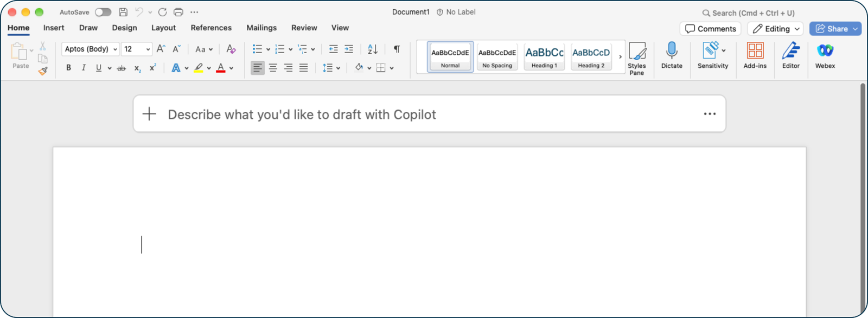This screenshot has height=318, width=868.
Task: Apply red font color
Action: (221, 68)
